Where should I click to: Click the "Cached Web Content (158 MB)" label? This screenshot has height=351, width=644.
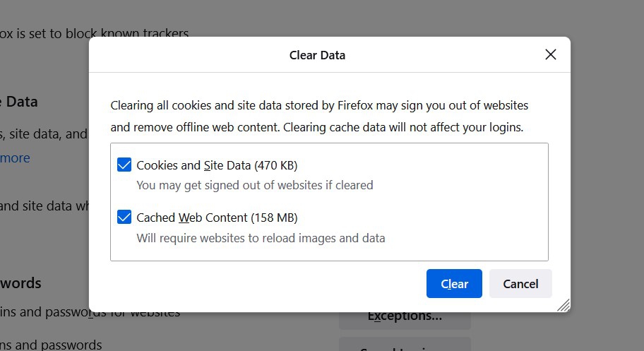217,218
